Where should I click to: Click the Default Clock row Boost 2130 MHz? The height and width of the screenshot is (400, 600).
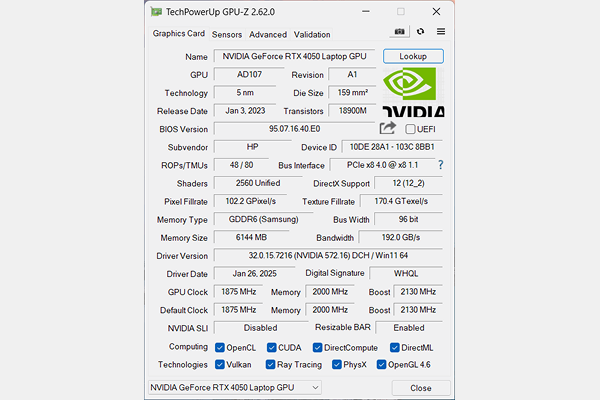[x=418, y=310]
